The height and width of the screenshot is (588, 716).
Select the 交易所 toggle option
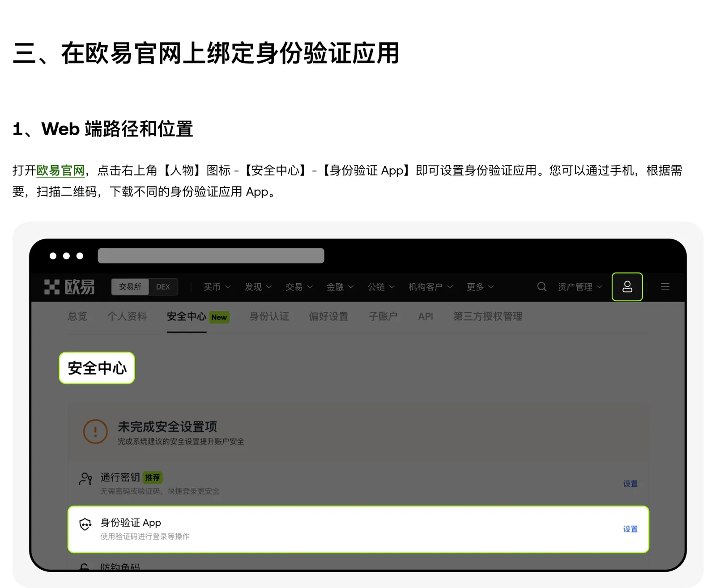click(130, 287)
